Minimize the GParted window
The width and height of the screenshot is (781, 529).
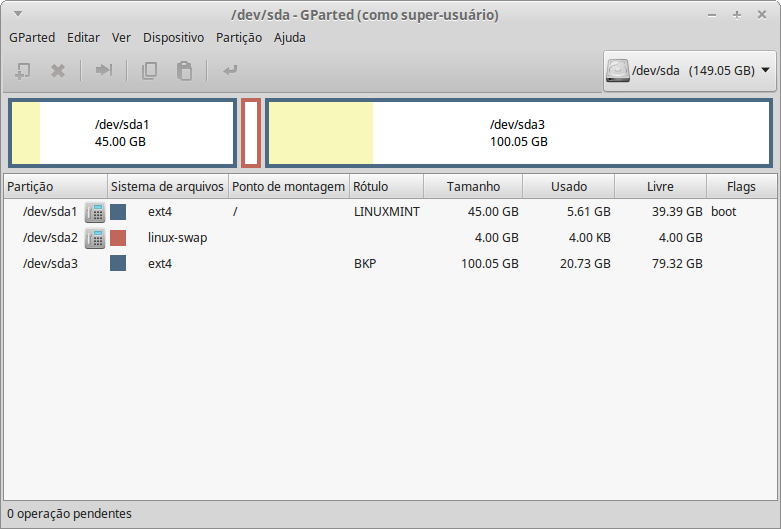pos(712,15)
